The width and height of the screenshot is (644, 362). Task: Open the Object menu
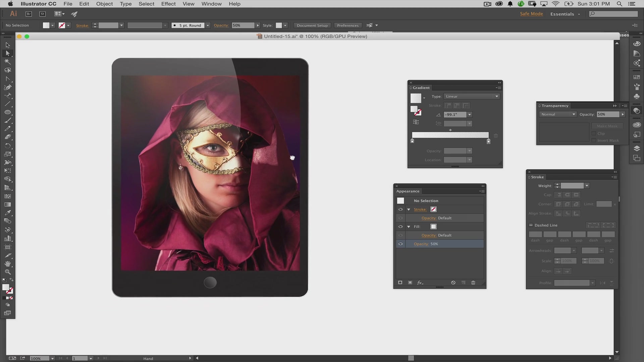point(104,4)
